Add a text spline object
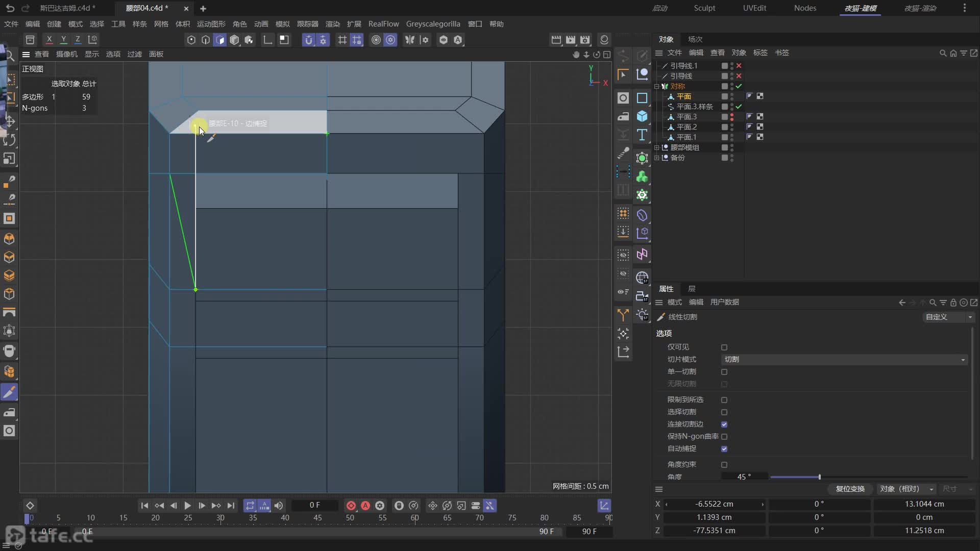Viewport: 980px width, 551px height. [x=642, y=135]
